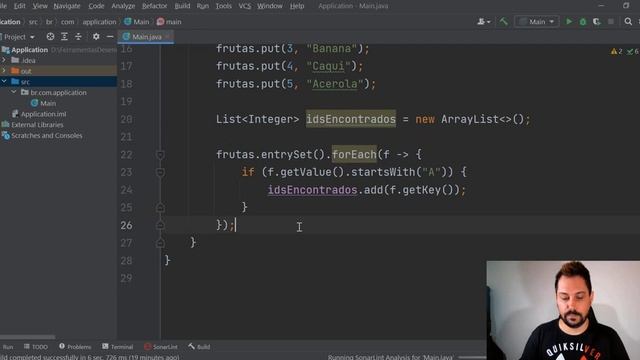640x360 pixels.
Task: Toggle the code fold marker on line 26
Action: tap(160, 225)
